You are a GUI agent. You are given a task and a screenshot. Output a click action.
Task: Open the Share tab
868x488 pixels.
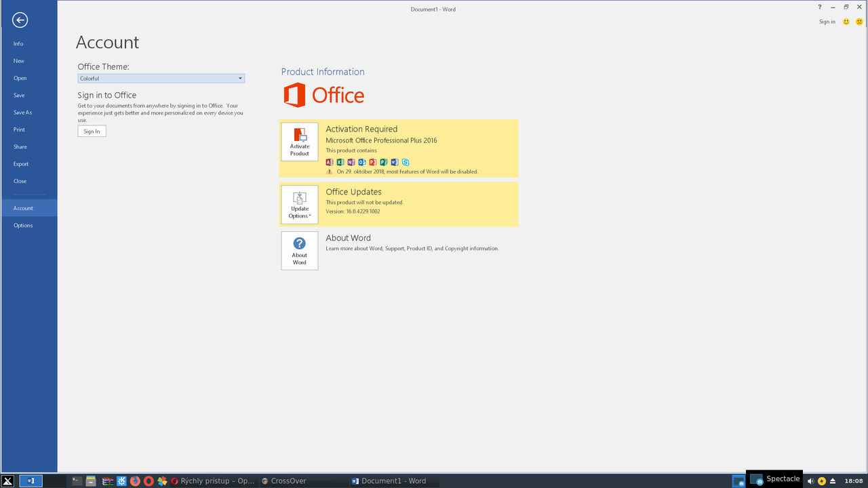[x=28, y=147]
